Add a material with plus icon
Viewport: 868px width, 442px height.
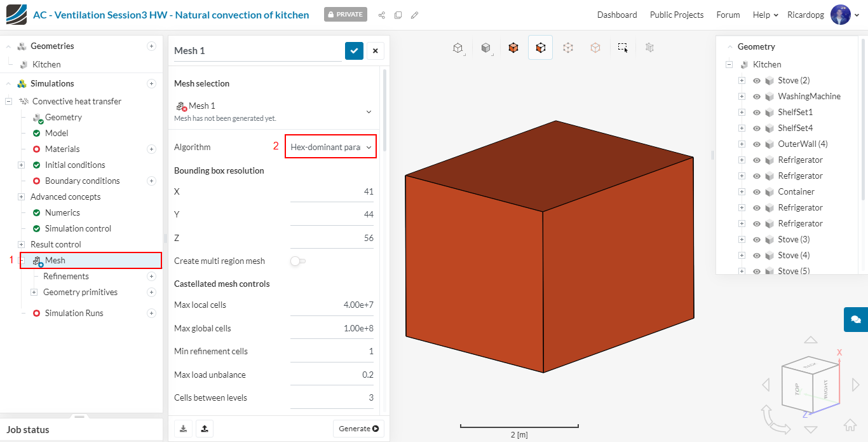tap(151, 149)
